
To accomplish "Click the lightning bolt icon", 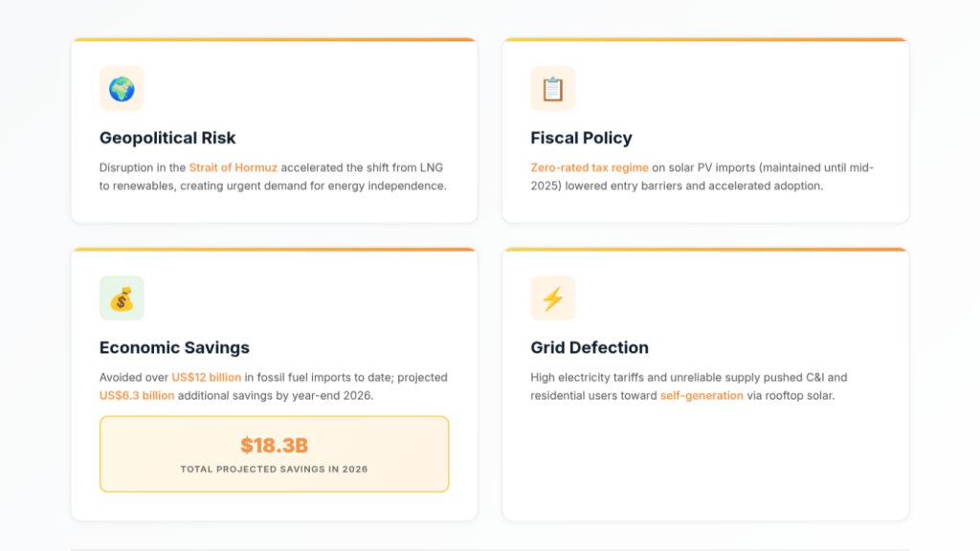I will pos(553,298).
